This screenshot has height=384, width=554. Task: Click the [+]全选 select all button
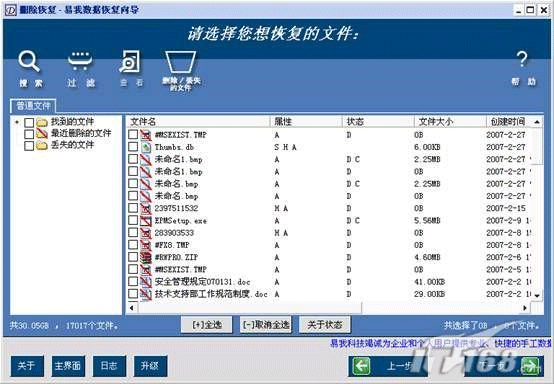click(x=207, y=324)
